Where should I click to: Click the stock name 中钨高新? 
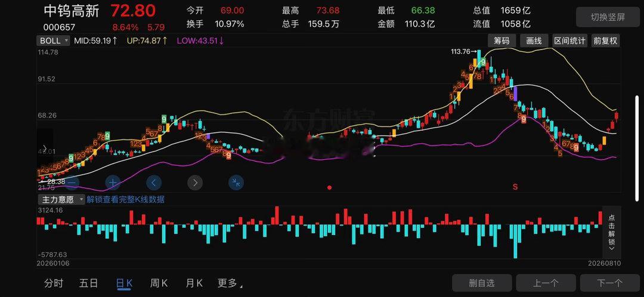72,11
